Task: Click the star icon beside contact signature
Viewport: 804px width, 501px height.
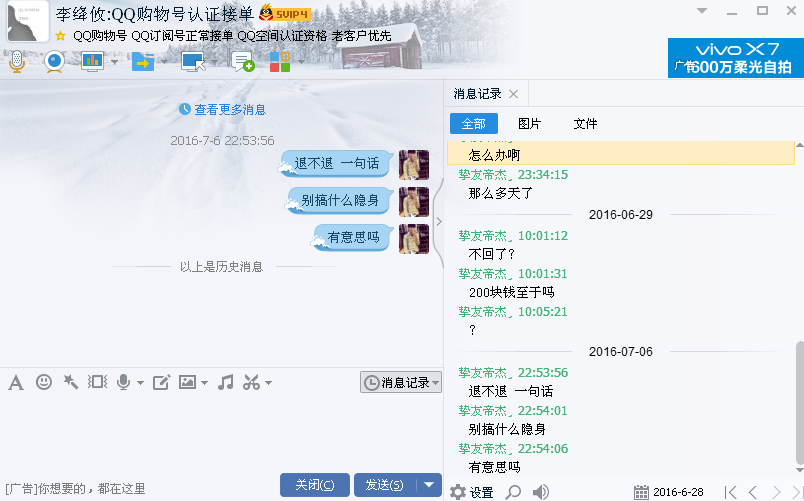Action: click(61, 36)
